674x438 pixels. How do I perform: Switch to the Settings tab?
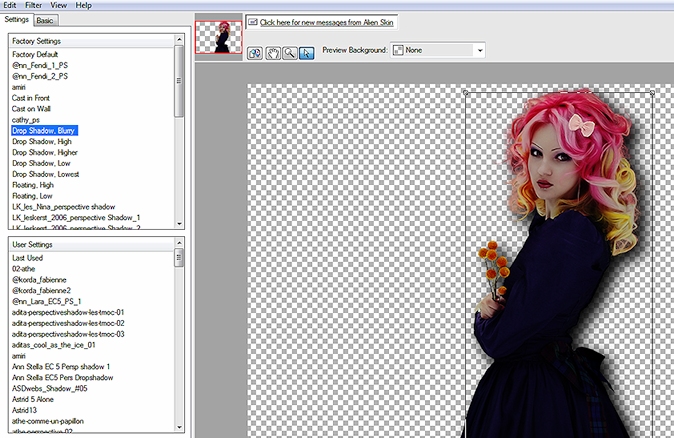click(x=16, y=19)
